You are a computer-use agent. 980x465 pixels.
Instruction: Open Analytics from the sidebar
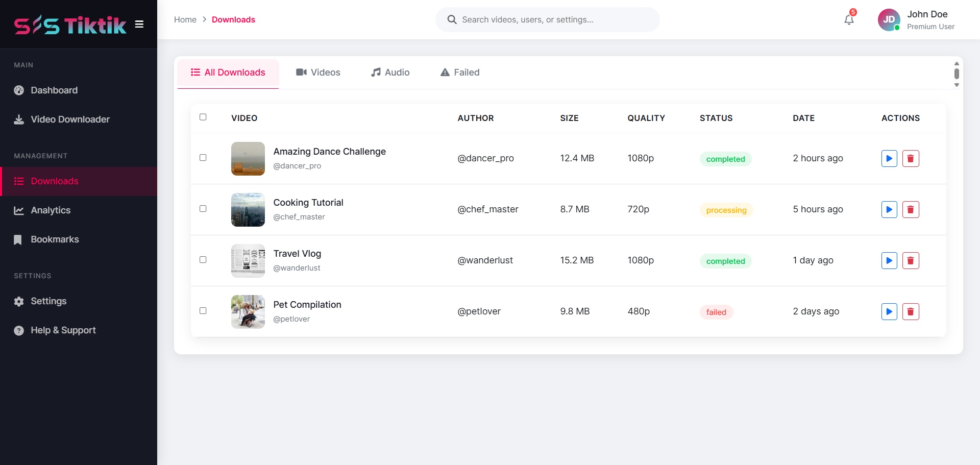click(50, 210)
